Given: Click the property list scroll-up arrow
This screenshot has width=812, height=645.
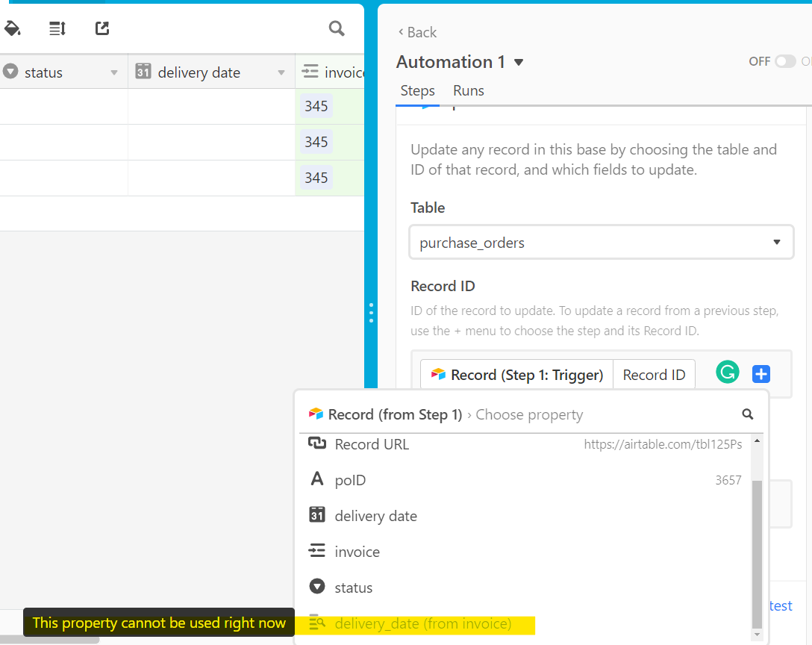Looking at the screenshot, I should click(757, 440).
